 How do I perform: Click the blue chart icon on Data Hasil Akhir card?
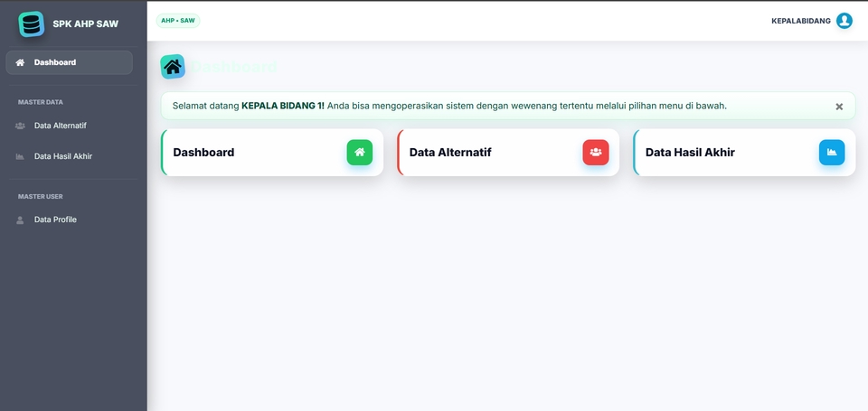tap(831, 152)
